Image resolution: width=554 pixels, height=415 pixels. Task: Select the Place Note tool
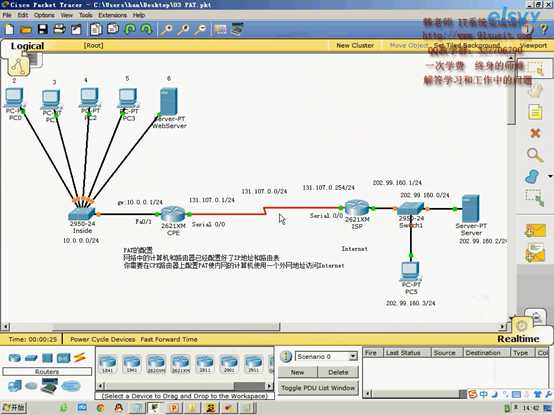click(535, 112)
